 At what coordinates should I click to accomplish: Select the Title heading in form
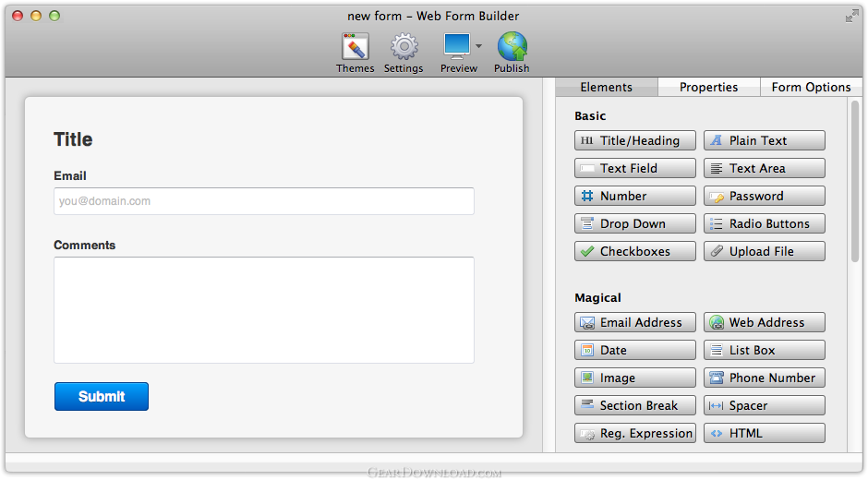pos(73,139)
